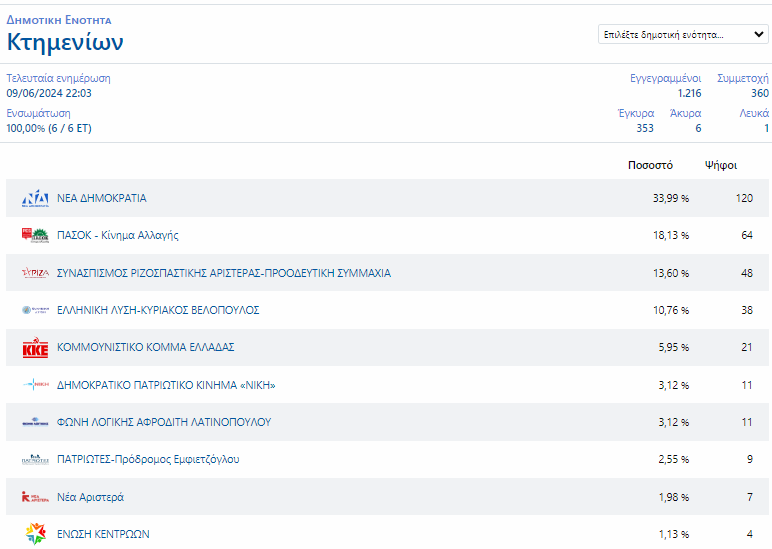The height and width of the screenshot is (549, 772).
Task: Click the invalid votes value 6
Action: click(x=698, y=129)
